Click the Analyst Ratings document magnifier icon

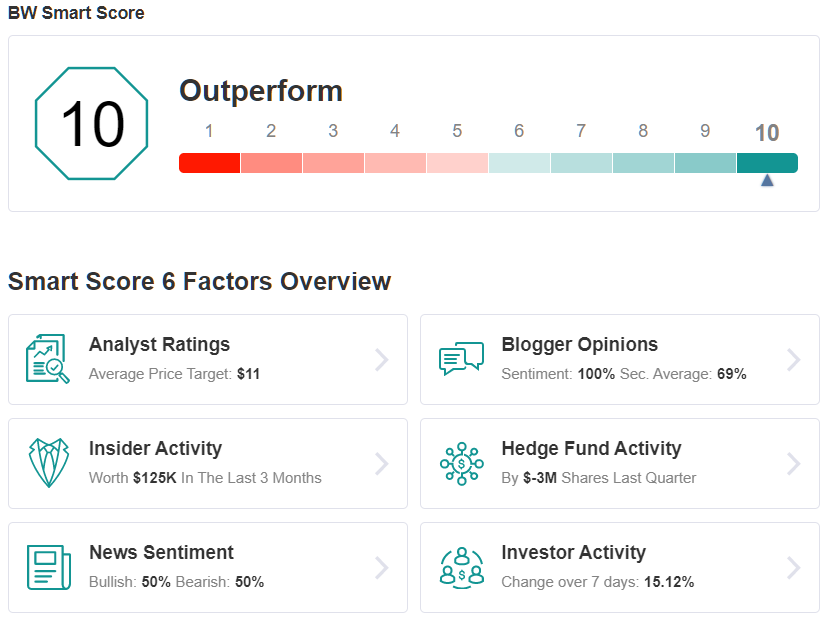click(48, 359)
